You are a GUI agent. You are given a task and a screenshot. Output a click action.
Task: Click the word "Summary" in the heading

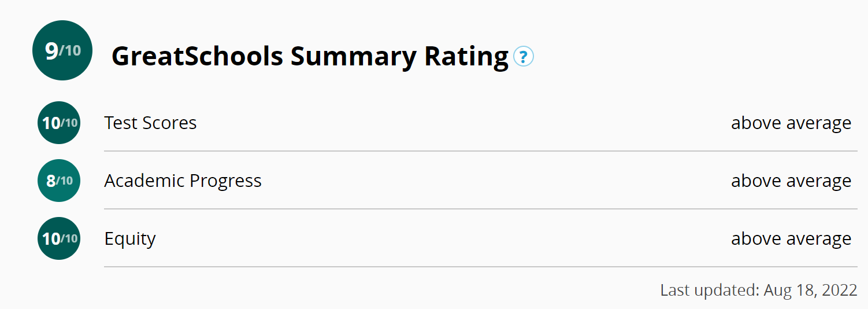[x=353, y=57]
